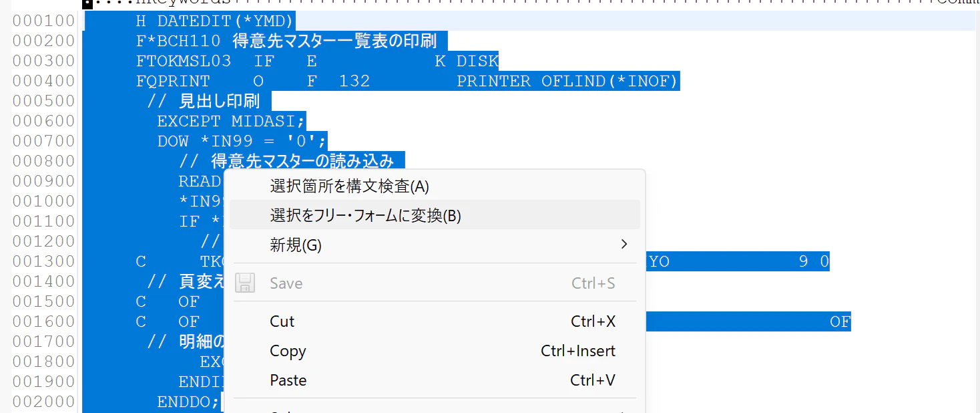Viewport: 980px width, 413px height.
Task: Click the F*BCH110 得意先マスター一覧表の印刷 comment line
Action: point(286,41)
